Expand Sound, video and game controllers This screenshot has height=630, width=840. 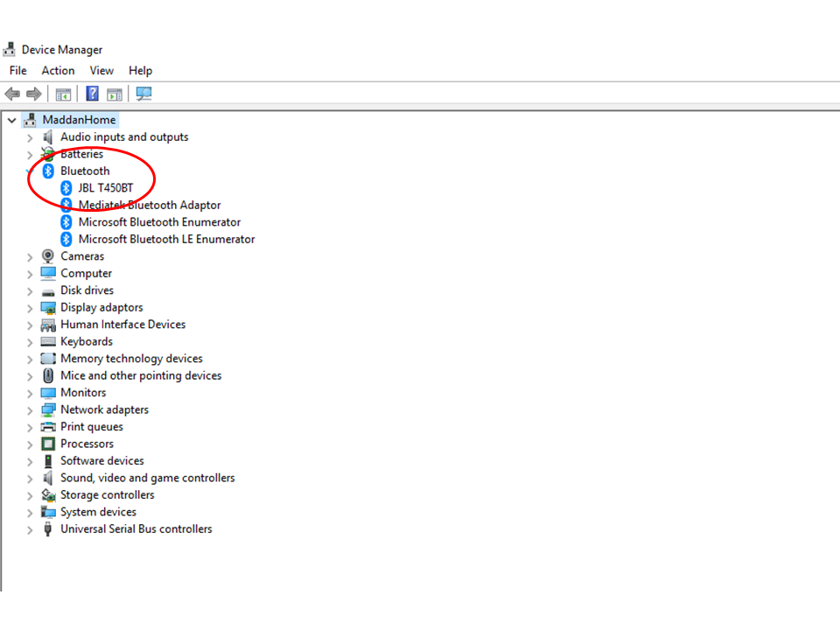30,479
